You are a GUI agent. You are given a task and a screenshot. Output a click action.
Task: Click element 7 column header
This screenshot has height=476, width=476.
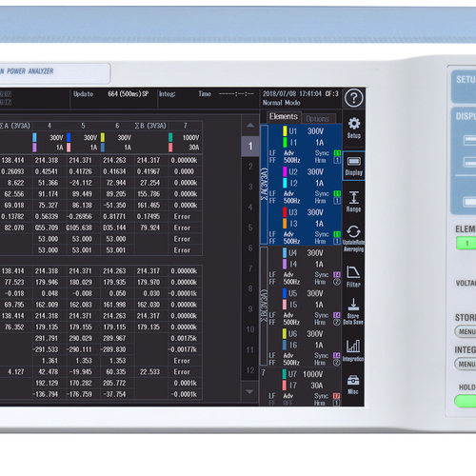[x=186, y=126]
